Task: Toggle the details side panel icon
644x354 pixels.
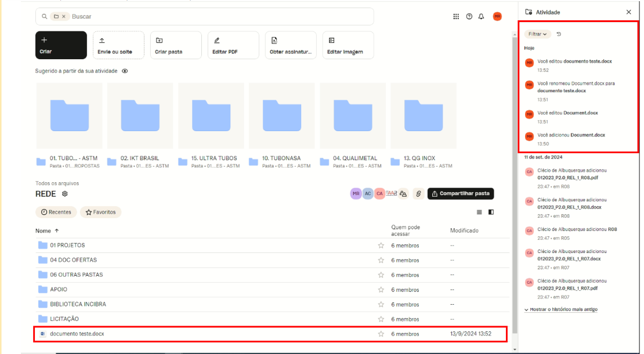Action: [x=491, y=212]
